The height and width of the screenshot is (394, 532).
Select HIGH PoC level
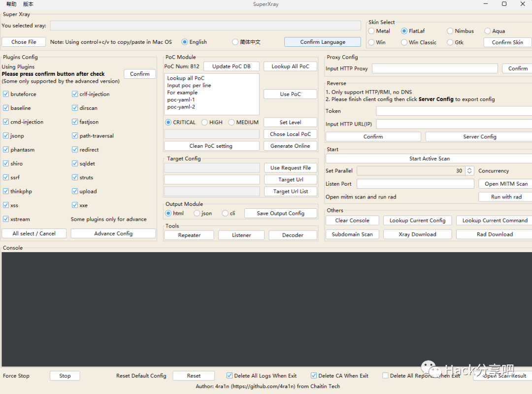point(204,122)
